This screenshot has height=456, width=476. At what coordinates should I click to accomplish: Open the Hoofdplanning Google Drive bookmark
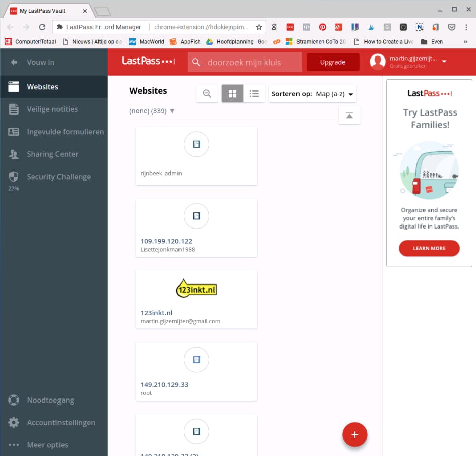click(x=237, y=41)
